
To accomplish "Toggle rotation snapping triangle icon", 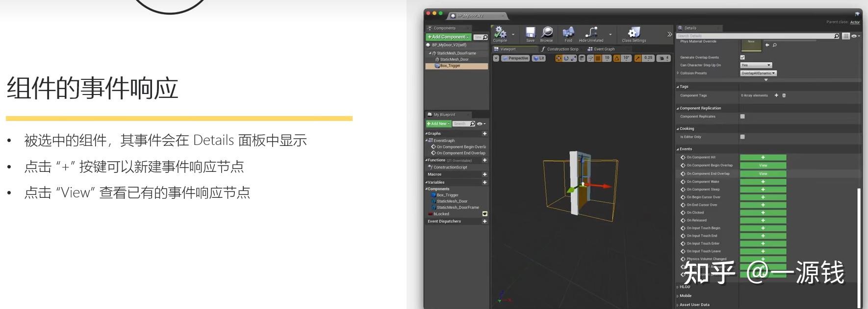I will coord(617,58).
